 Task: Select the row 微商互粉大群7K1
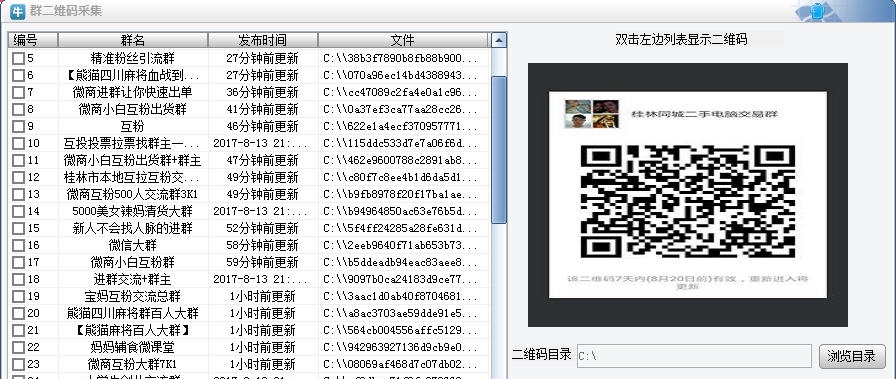tap(250, 364)
